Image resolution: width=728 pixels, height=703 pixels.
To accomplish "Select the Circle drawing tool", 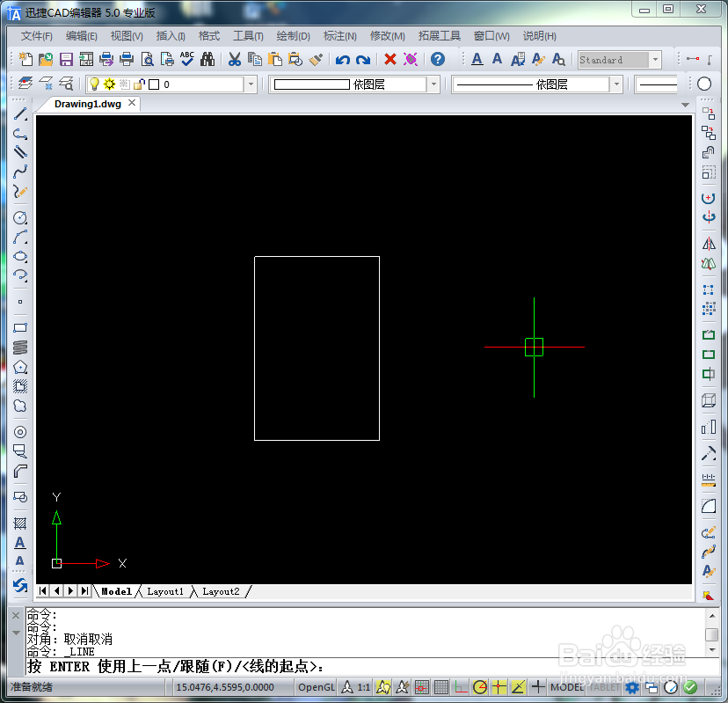I will tap(20, 217).
